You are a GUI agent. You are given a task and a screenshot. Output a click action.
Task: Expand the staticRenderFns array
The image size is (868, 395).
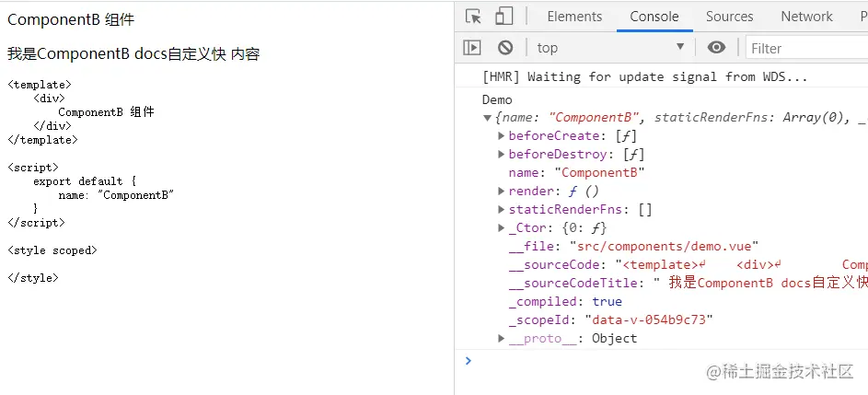501,209
